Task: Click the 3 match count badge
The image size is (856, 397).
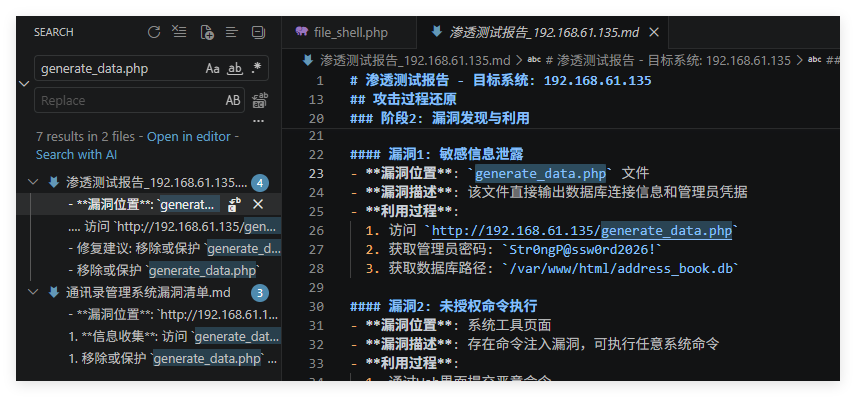Action: click(260, 293)
